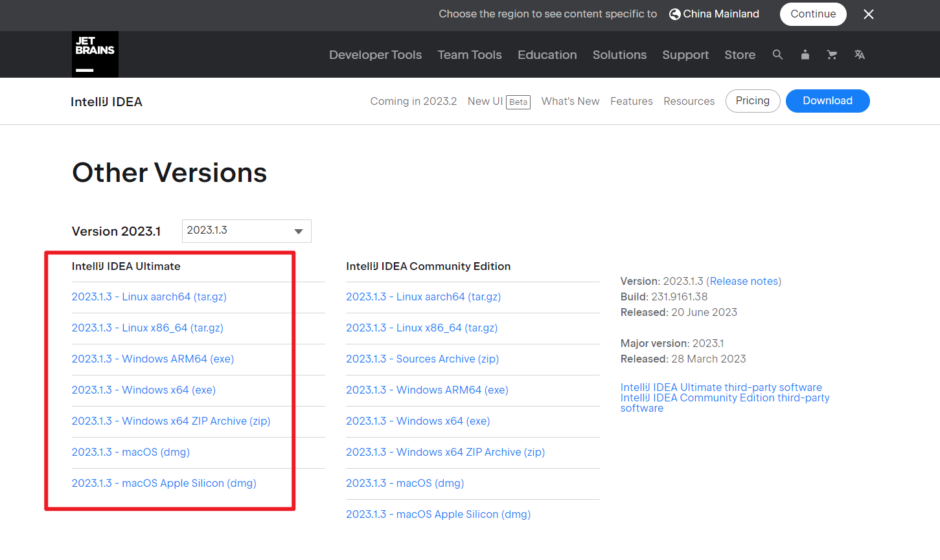This screenshot has height=560, width=940.
Task: Open the New UI Beta page
Action: coord(499,102)
